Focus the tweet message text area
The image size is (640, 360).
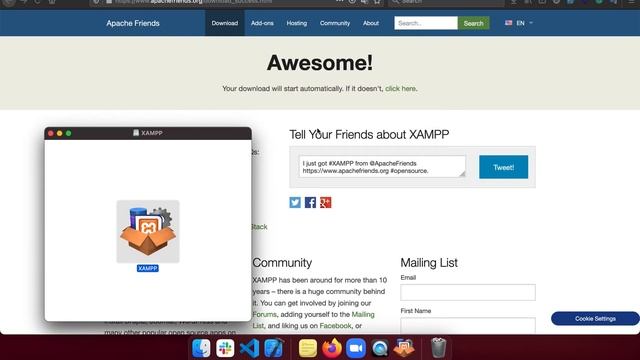click(382, 167)
